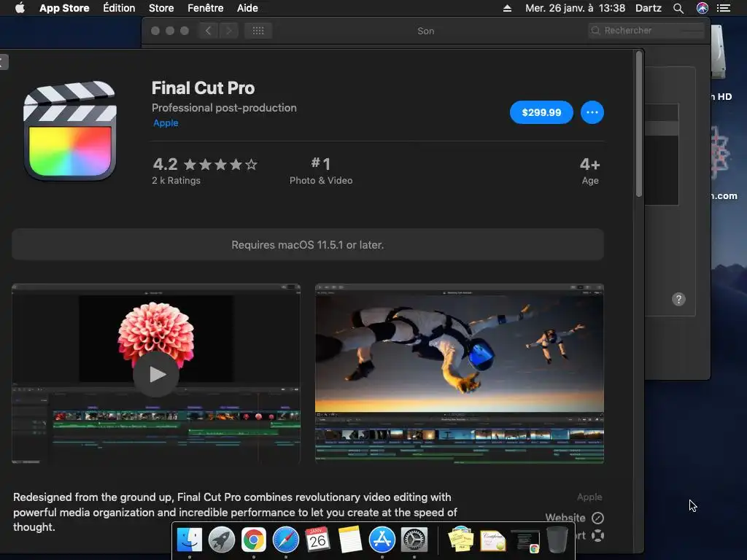Open the Aide menu

point(247,8)
